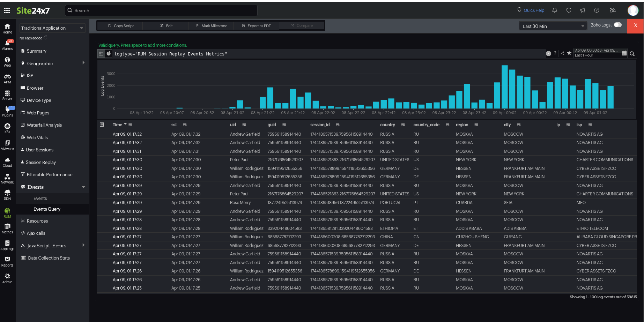Open the TraditionalApplication selector dropdown
Viewport: 644px width, 322px height.
(52, 28)
